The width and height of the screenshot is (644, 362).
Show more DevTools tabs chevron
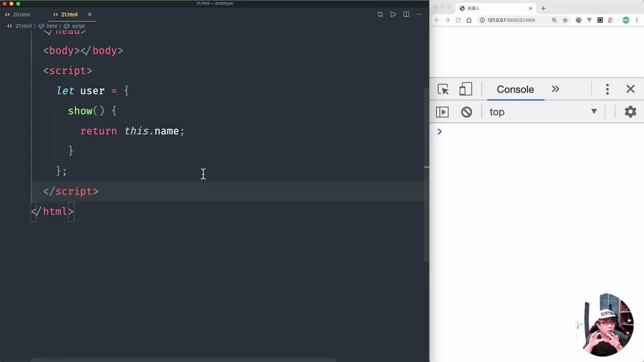(x=555, y=89)
